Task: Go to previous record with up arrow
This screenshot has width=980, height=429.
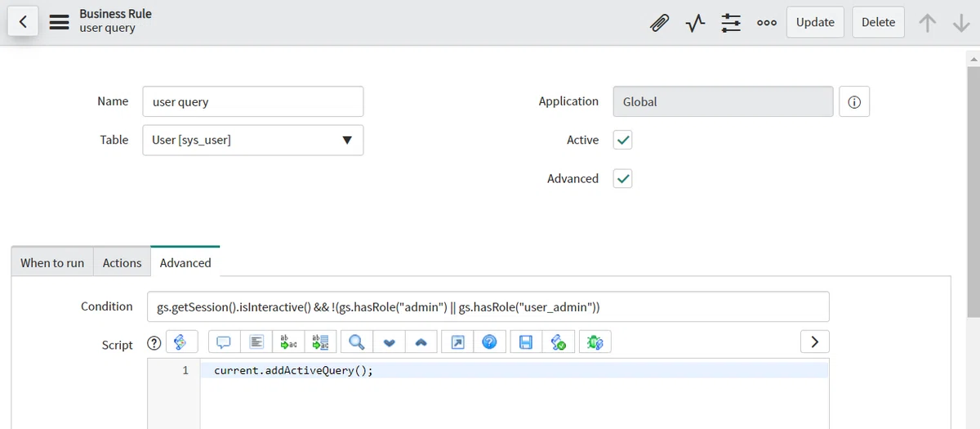Action: (x=927, y=23)
